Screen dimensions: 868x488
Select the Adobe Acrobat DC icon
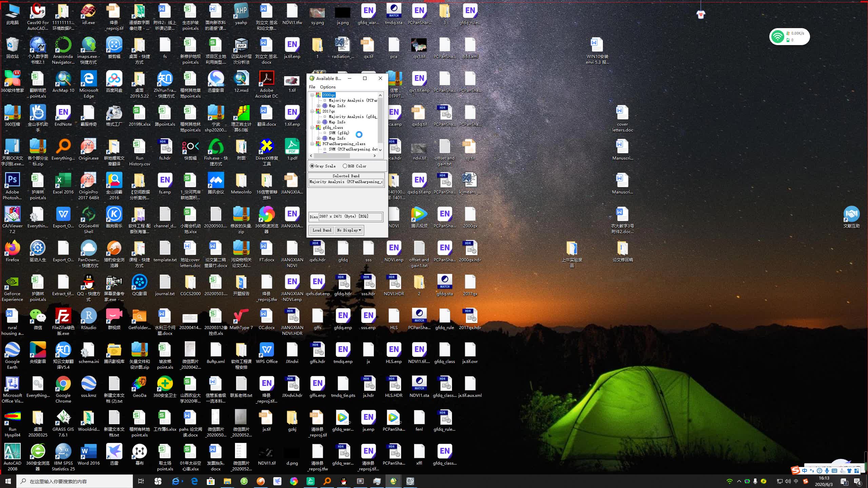(267, 85)
